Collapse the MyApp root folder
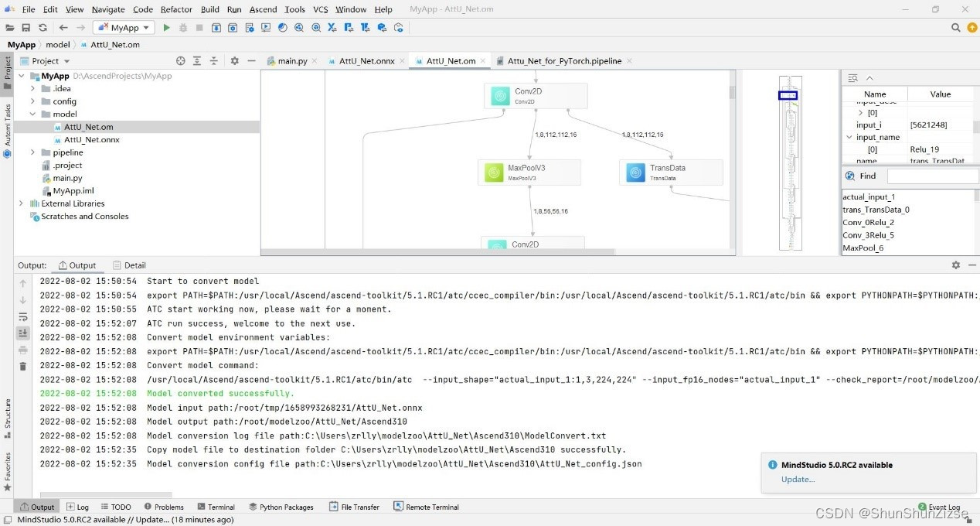This screenshot has height=526, width=980. 21,76
